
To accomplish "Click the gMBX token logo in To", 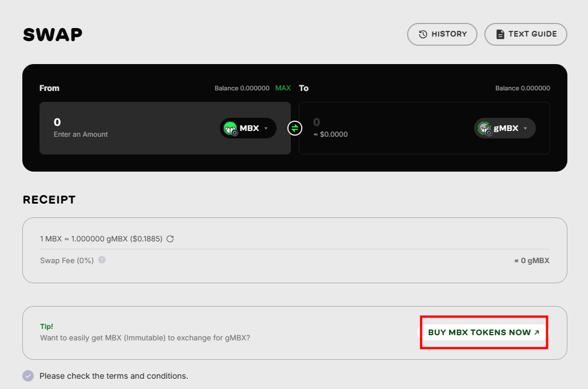I will 484,128.
